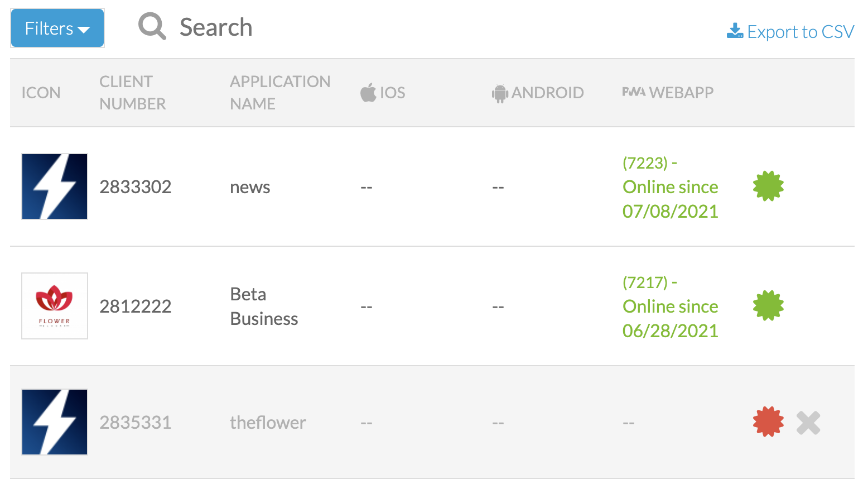This screenshot has height=479, width=868.
Task: Sort by the Application Name column header
Action: (280, 93)
